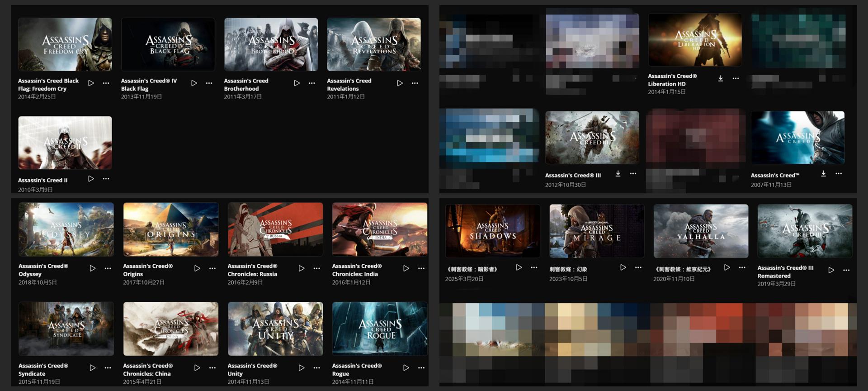Open more options for Syndicate
This screenshot has height=391, width=868.
click(x=108, y=368)
